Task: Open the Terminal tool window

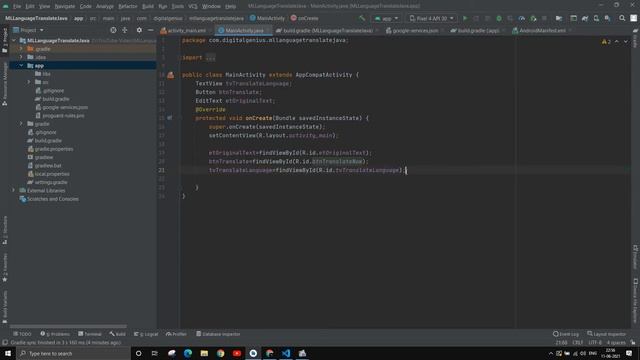Action: [89, 334]
